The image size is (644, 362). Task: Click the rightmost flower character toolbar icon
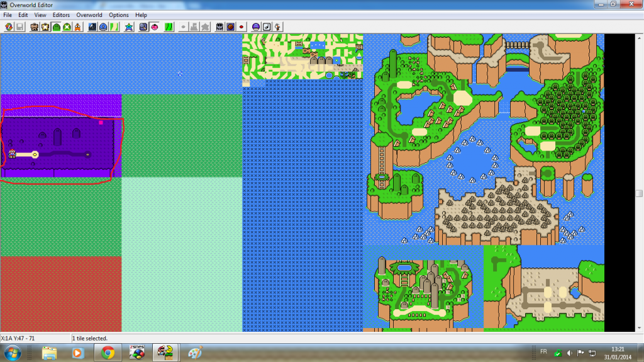pos(277,27)
